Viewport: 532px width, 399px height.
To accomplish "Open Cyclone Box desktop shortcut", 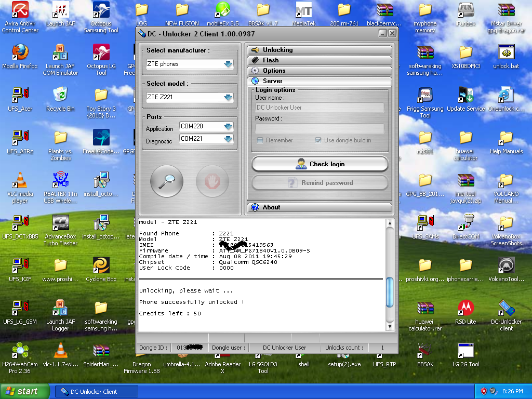I will (x=101, y=270).
